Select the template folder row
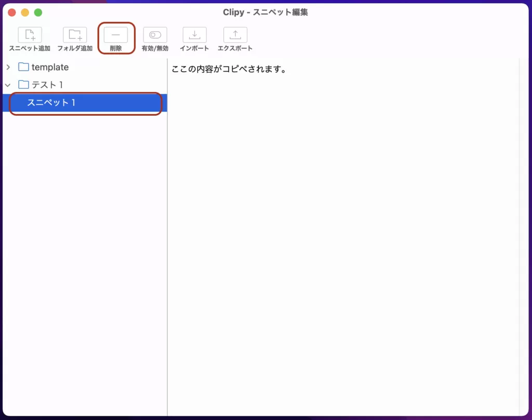This screenshot has height=420, width=532. coord(85,67)
